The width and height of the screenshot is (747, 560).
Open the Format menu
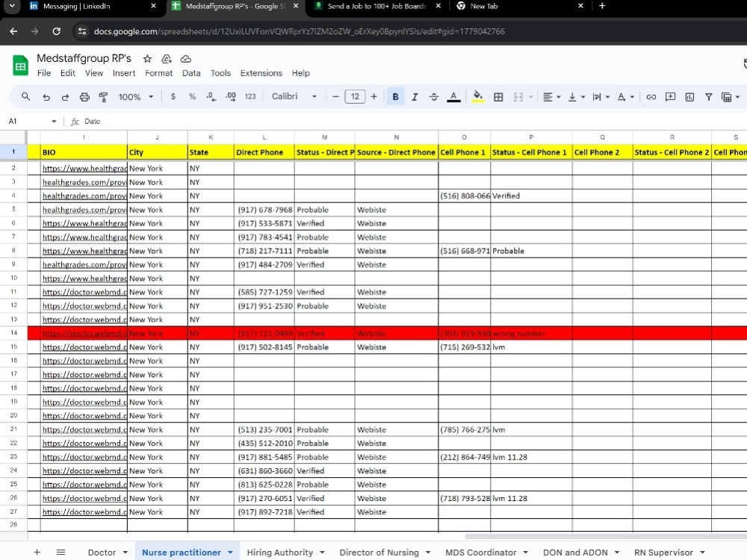click(x=158, y=73)
